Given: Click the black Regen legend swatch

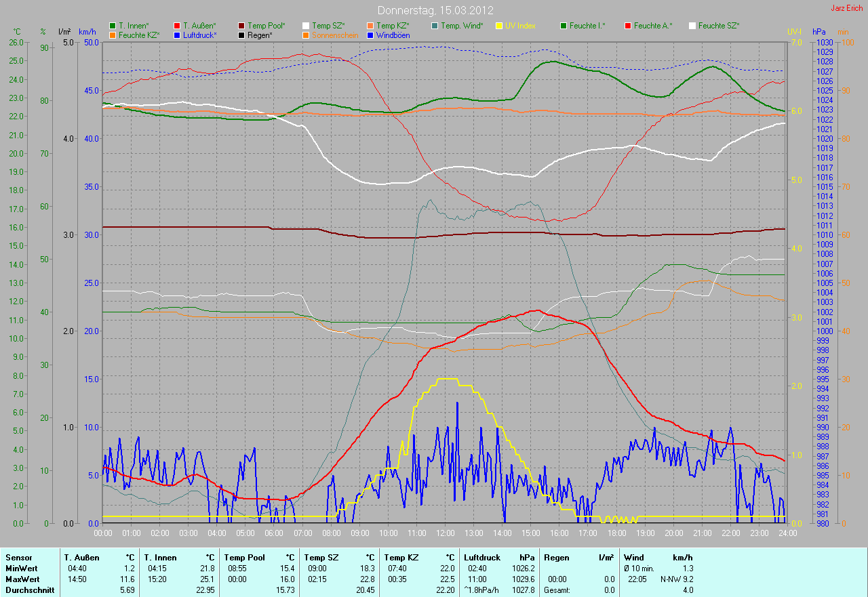Looking at the screenshot, I should coord(241,35).
